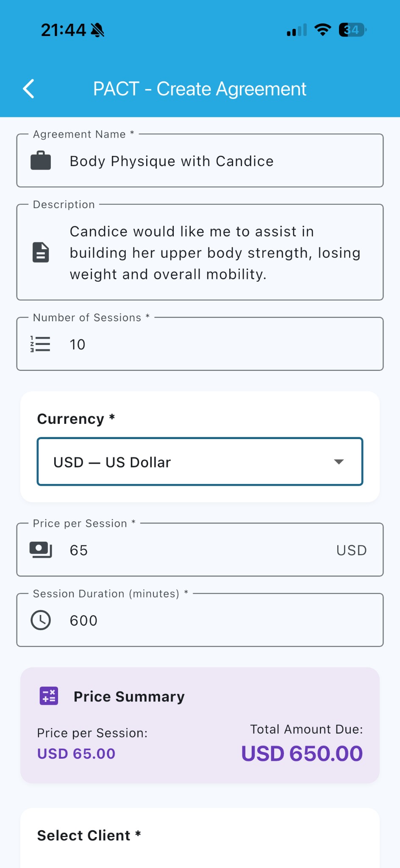Tap the numbered list icon for sessions

(x=41, y=344)
